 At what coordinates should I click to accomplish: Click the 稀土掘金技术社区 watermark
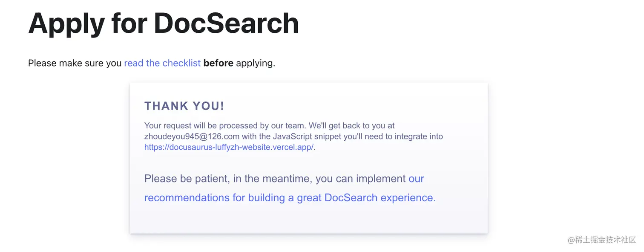601,240
